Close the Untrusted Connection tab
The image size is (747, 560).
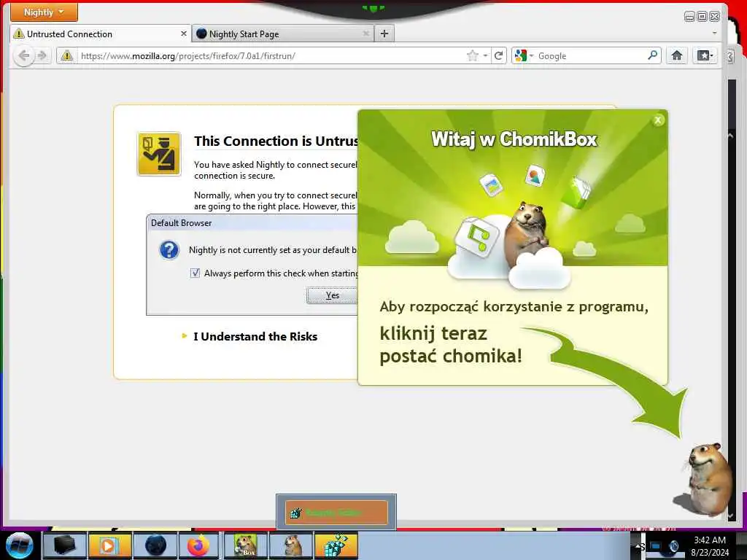click(x=183, y=34)
